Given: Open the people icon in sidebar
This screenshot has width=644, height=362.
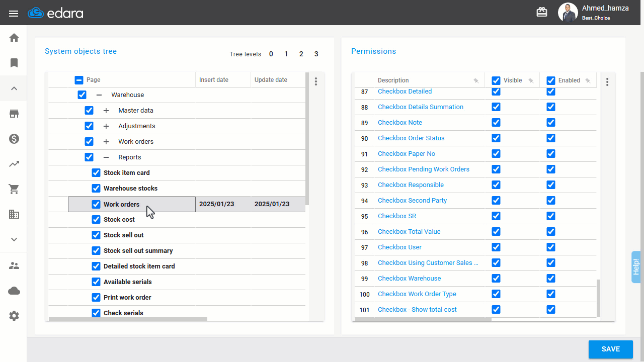Looking at the screenshot, I should [14, 265].
